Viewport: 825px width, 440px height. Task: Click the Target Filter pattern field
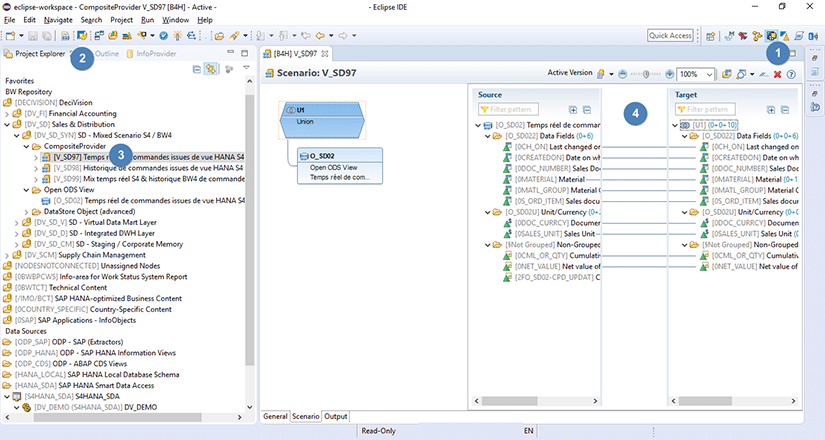tap(705, 109)
